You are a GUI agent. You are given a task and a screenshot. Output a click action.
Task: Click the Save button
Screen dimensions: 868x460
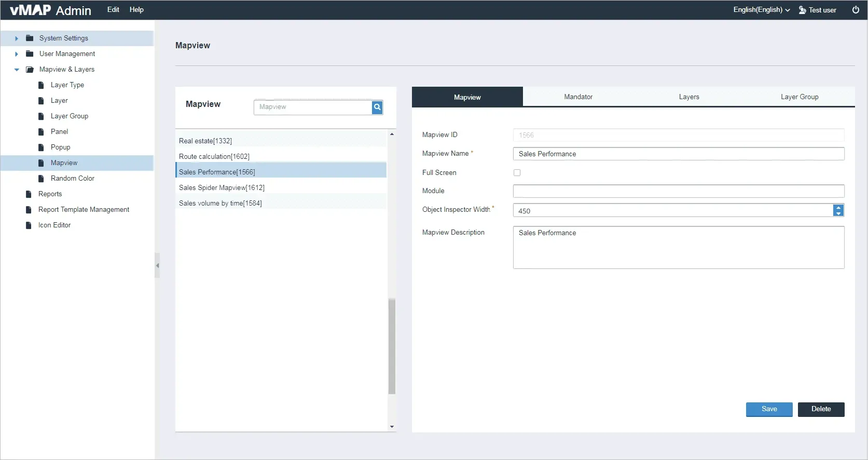[x=769, y=409]
